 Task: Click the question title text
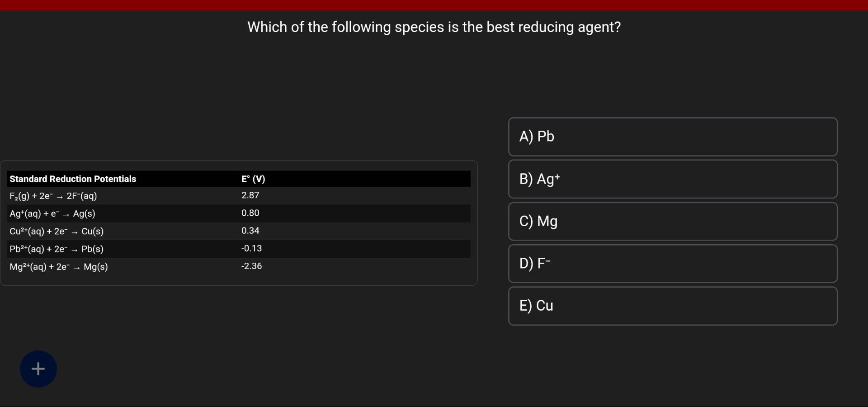[434, 27]
